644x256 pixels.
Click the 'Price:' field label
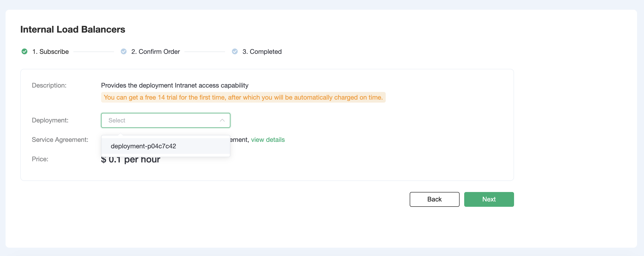point(40,159)
